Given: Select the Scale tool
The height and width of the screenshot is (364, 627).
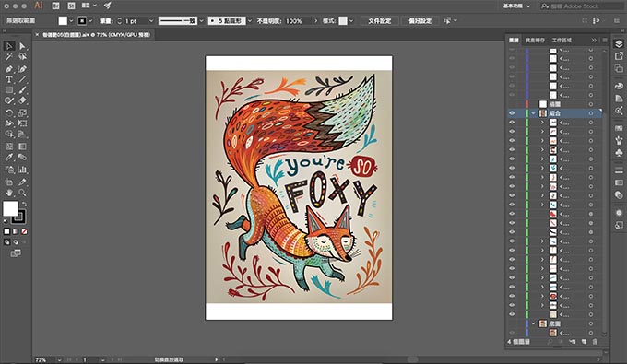Looking at the screenshot, I should pos(22,113).
